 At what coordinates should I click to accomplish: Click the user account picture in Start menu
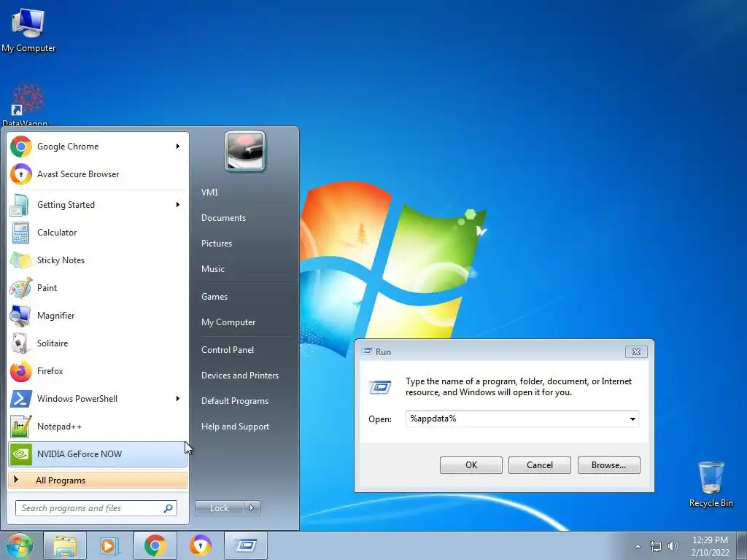coord(245,151)
